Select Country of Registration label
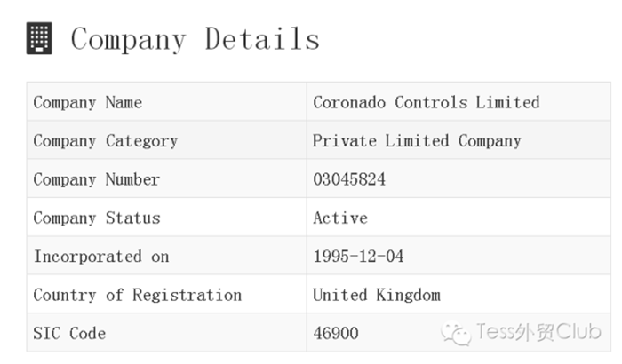This screenshot has height=364, width=622. [138, 295]
